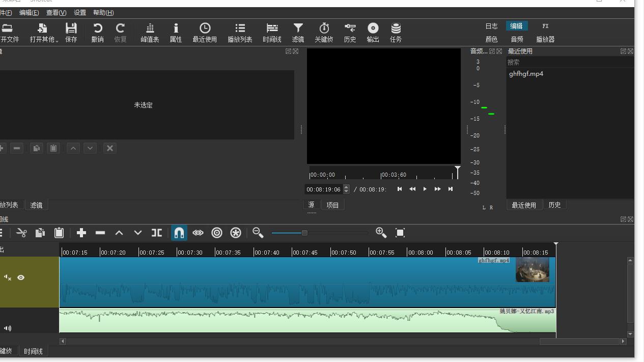This screenshot has width=644, height=362.
Task: Open the 峰值表 peak meter panel
Action: [x=150, y=33]
